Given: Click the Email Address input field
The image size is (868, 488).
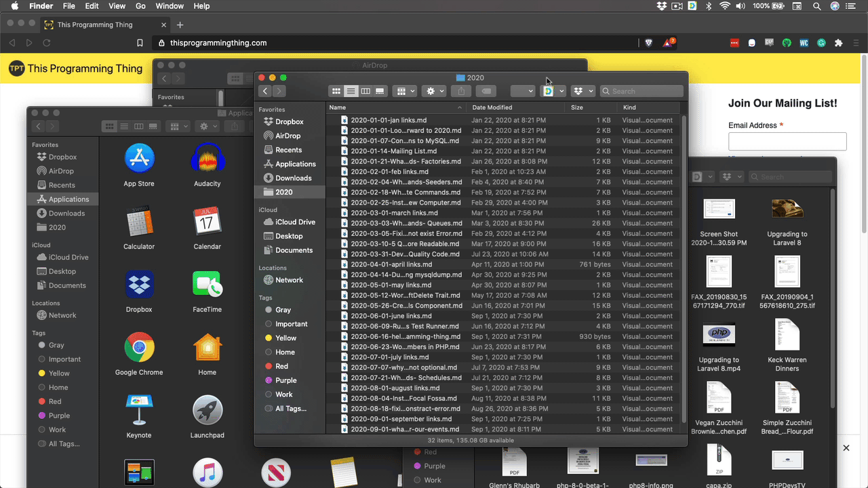Looking at the screenshot, I should coord(787,142).
